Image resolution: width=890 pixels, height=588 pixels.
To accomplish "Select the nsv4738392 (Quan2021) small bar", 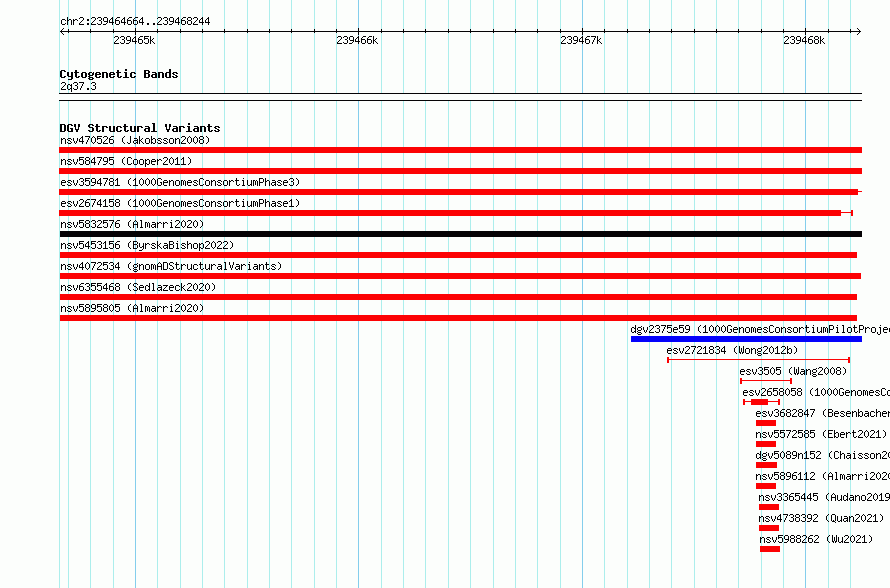I will [x=769, y=528].
